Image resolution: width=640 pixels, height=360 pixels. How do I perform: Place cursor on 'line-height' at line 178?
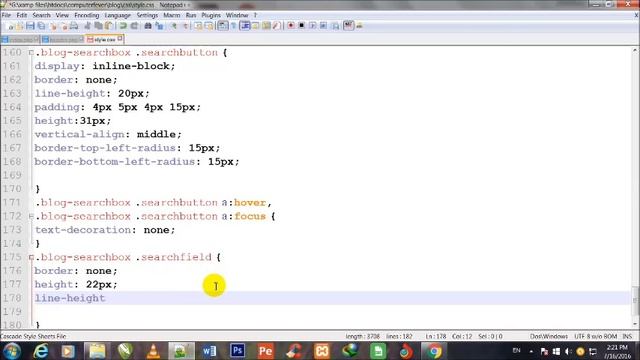(70, 298)
